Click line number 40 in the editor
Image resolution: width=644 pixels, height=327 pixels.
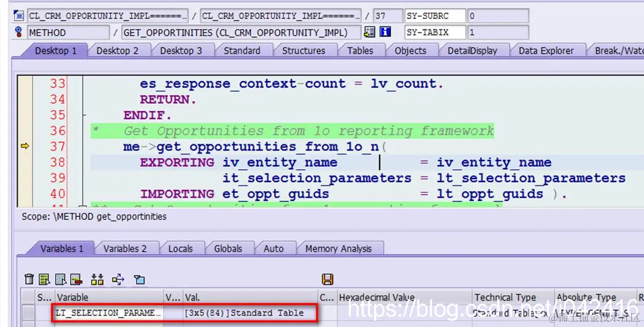pyautogui.click(x=57, y=194)
